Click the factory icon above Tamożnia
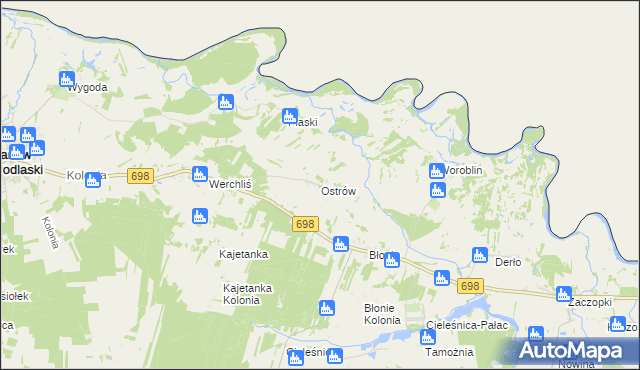Viewport: 640px width, 370px height. 428,337
